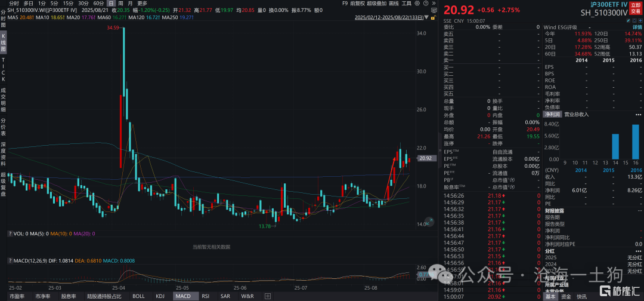Viewport: 644px width, 301px height.
Task: Select the 月 monthly period
Action: pyautogui.click(x=130, y=4)
